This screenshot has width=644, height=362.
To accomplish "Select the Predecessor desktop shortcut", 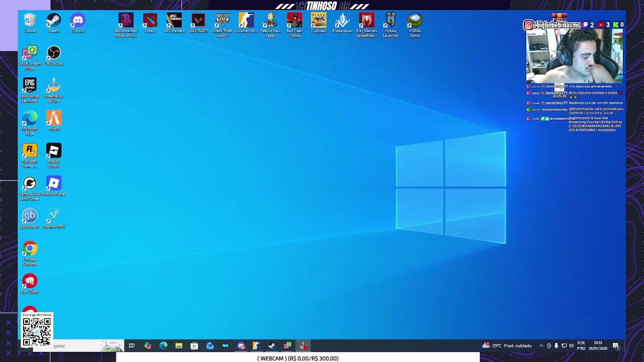I will tap(343, 23).
